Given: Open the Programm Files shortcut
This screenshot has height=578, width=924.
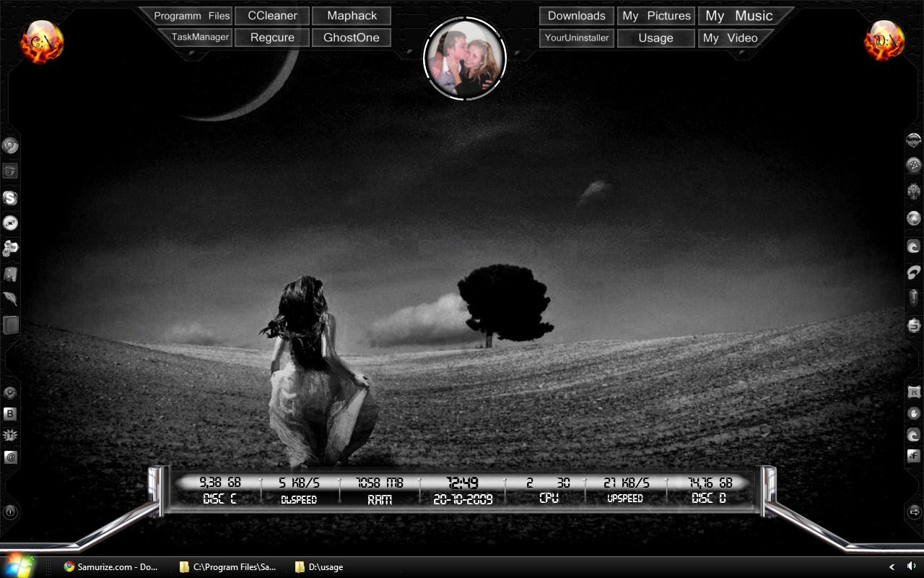Looking at the screenshot, I should tap(192, 16).
